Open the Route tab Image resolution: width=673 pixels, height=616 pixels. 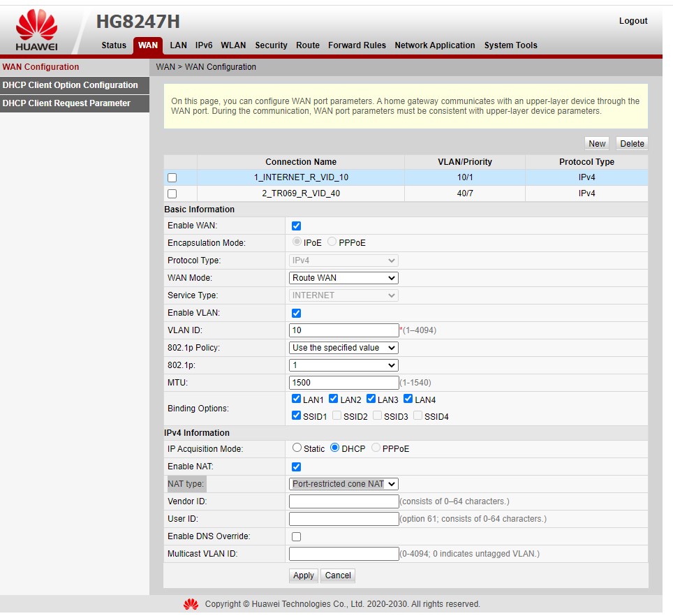(308, 45)
